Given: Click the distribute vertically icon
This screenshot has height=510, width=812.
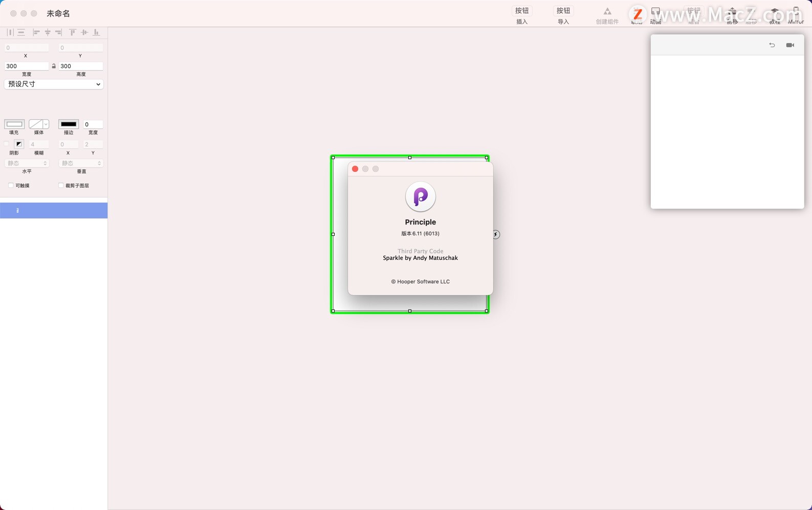Looking at the screenshot, I should click(x=21, y=32).
